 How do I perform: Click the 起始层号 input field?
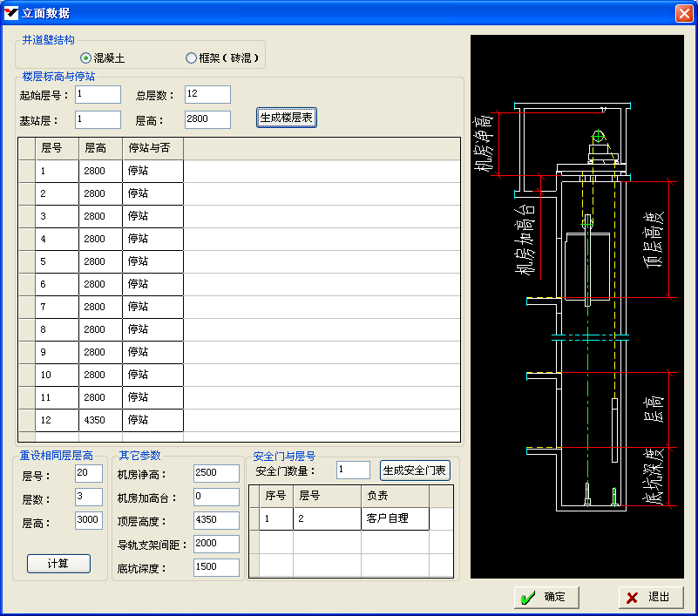tap(98, 94)
